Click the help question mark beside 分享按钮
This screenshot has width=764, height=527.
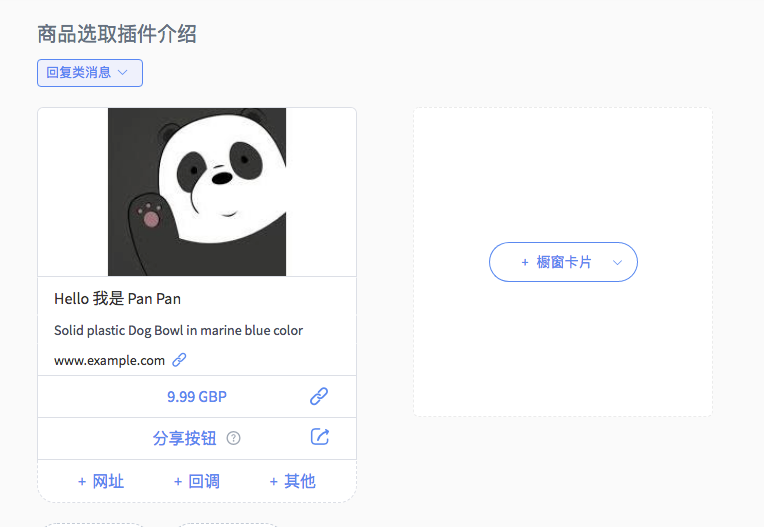(233, 438)
